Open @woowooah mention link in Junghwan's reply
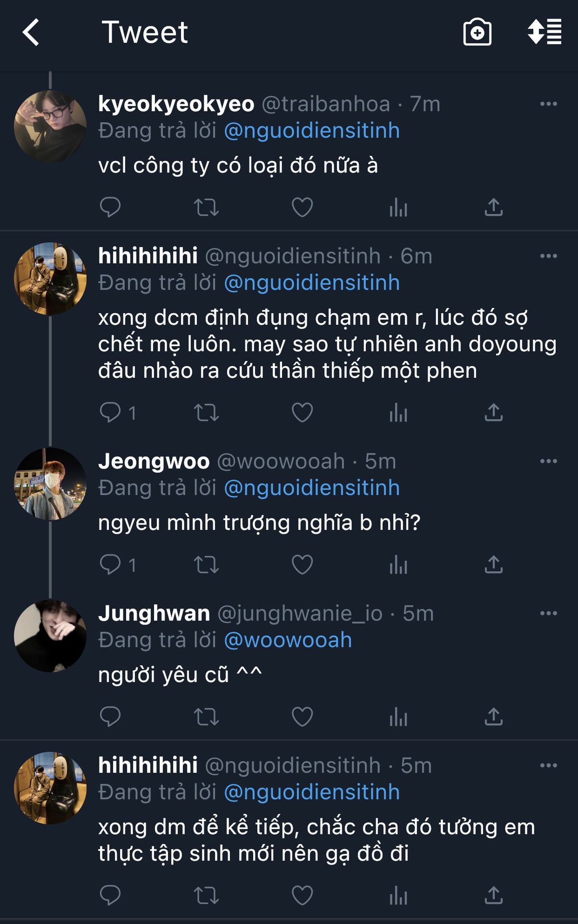The image size is (578, 924). coord(288,641)
